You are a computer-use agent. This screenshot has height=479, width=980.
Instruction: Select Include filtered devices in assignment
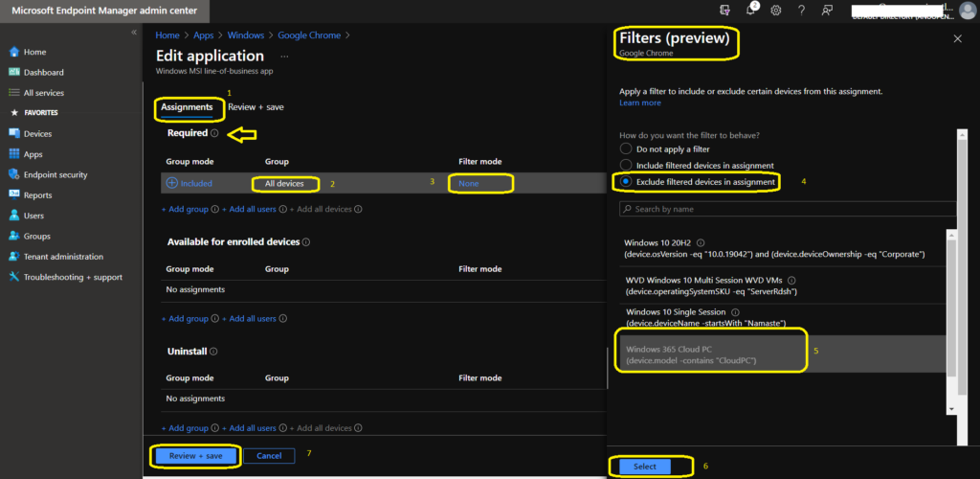pyautogui.click(x=626, y=165)
